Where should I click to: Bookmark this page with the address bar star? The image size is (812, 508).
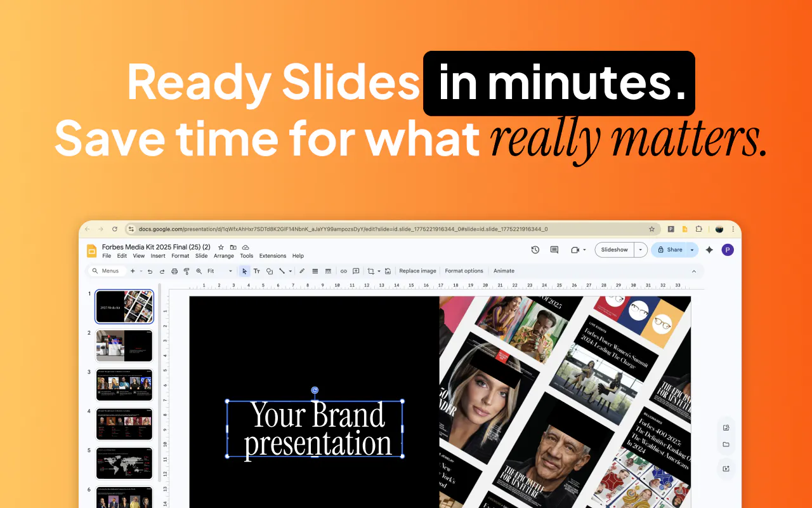pos(652,229)
